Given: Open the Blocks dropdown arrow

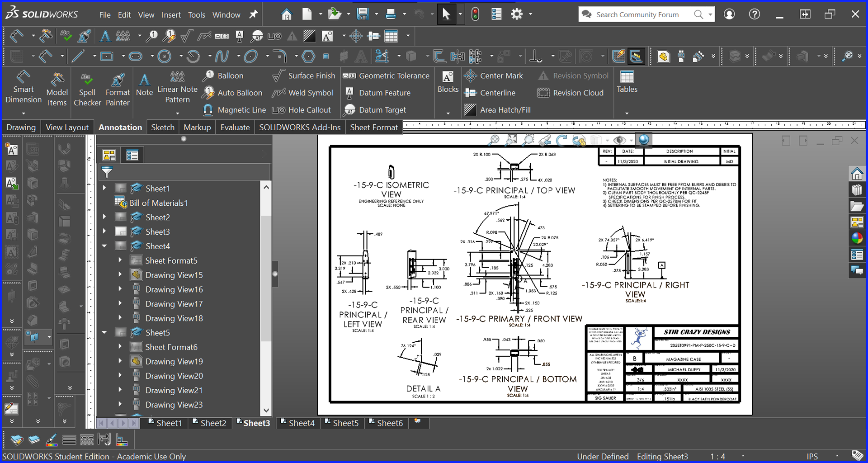Looking at the screenshot, I should click(448, 113).
